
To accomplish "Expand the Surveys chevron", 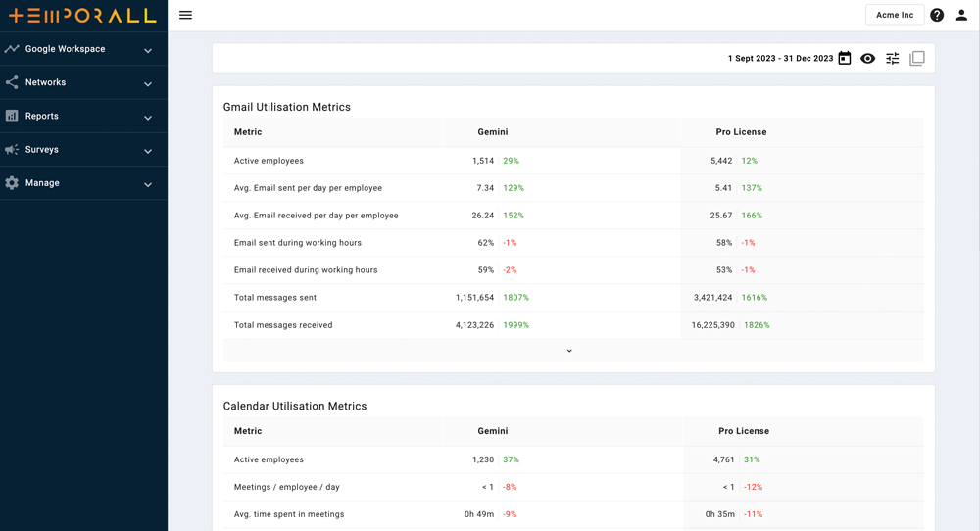I will [x=148, y=151].
